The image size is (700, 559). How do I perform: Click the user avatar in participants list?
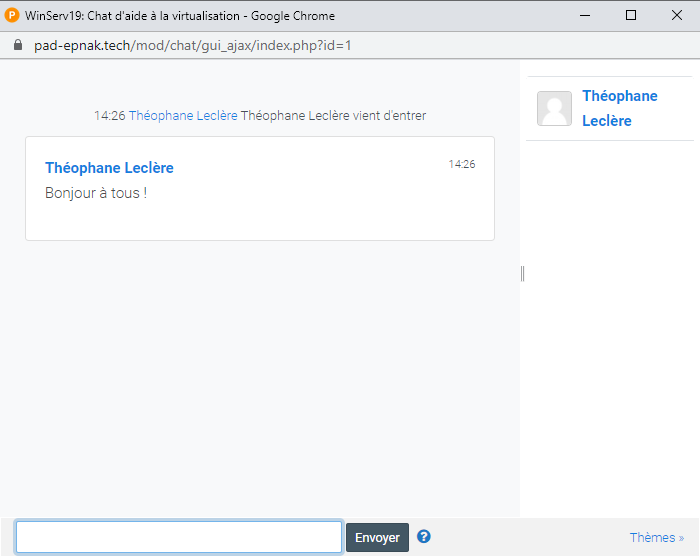[x=554, y=108]
